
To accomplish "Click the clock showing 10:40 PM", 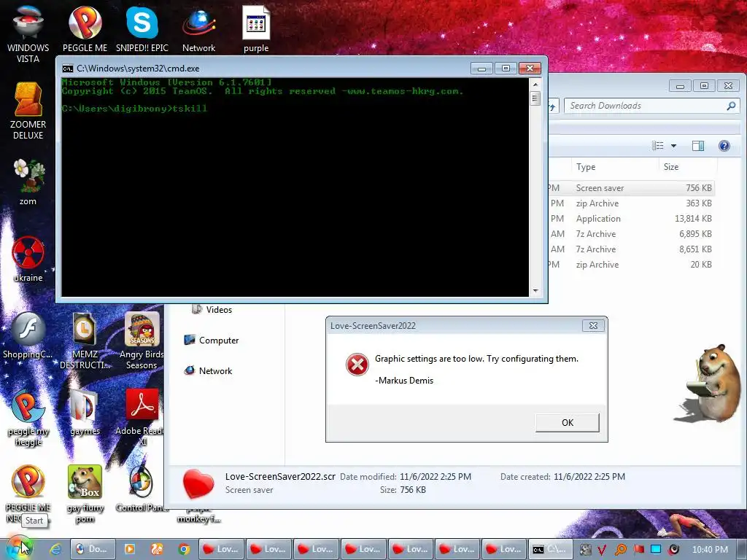I will (710, 550).
